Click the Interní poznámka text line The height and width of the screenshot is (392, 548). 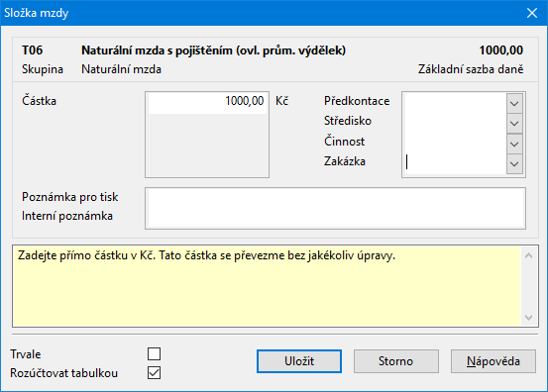pyautogui.click(x=335, y=217)
